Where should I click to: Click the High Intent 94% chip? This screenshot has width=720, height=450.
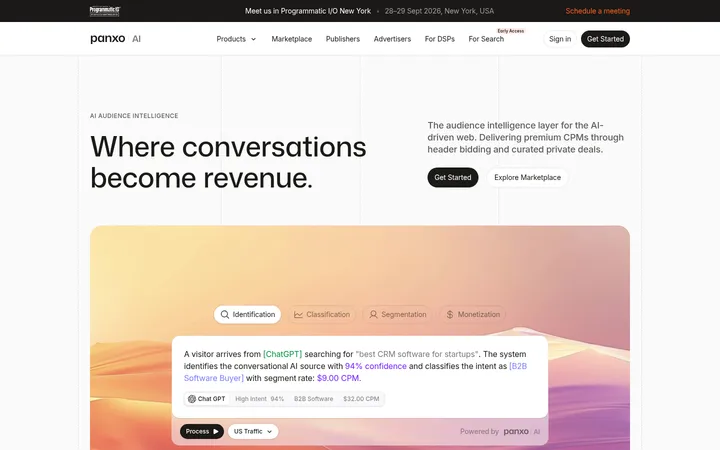pos(259,399)
